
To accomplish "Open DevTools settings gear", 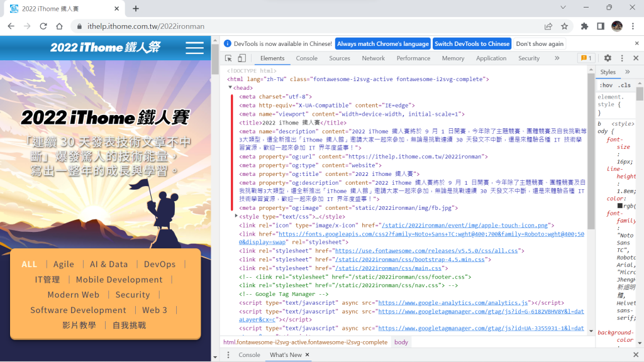I will tap(608, 58).
